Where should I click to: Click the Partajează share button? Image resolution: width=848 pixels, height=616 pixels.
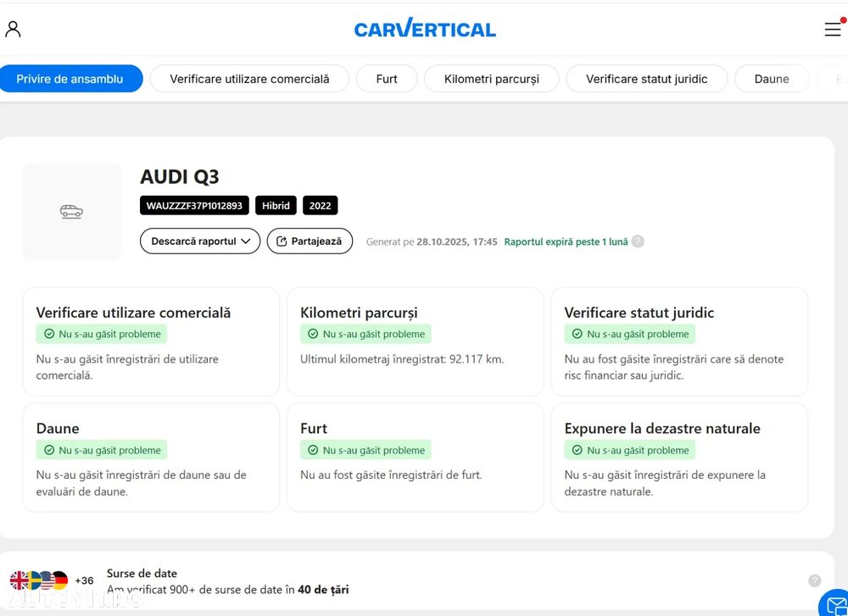310,241
